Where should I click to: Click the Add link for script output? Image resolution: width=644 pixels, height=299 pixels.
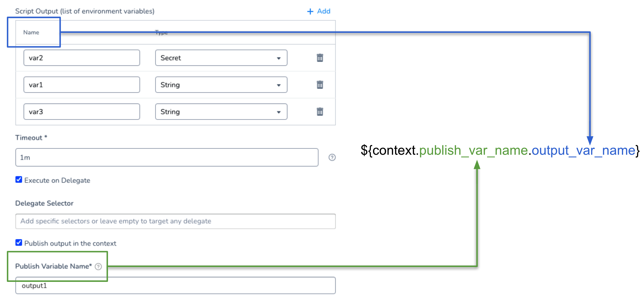point(323,11)
